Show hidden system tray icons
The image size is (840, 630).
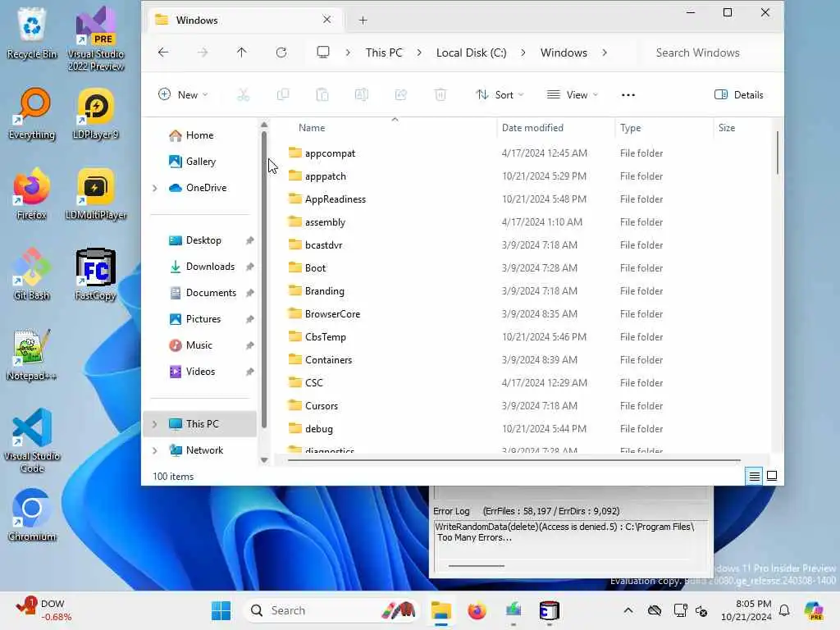tap(628, 610)
